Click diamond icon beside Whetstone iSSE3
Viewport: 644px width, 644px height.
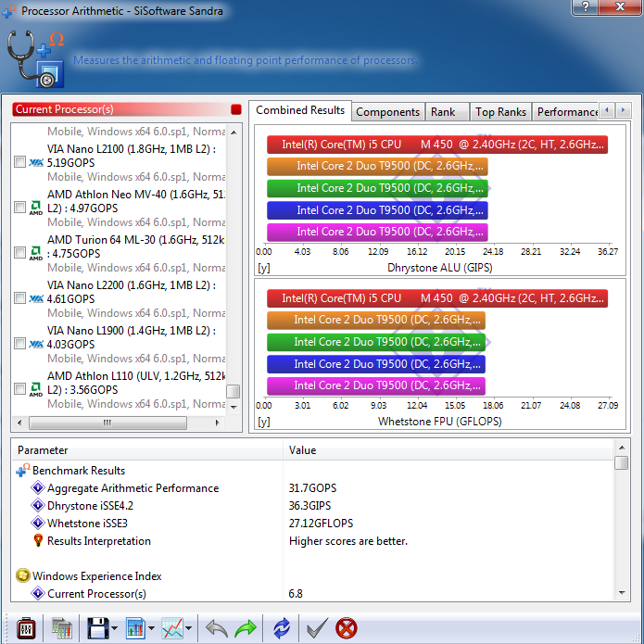[x=38, y=524]
